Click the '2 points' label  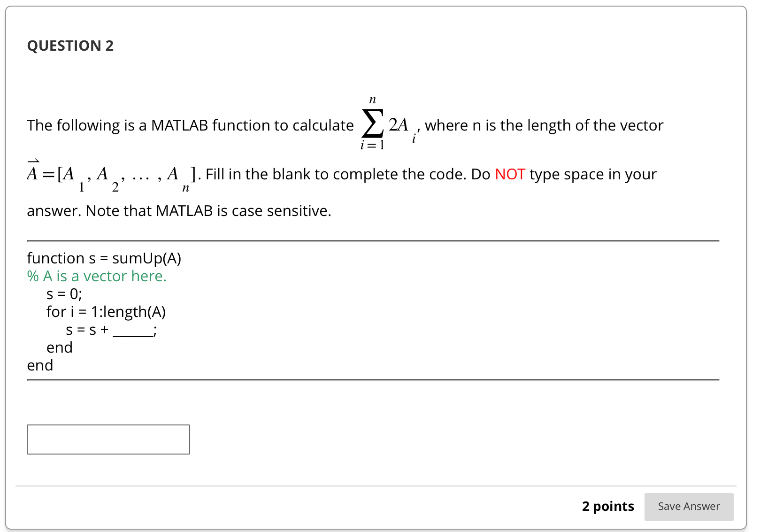pos(607,507)
